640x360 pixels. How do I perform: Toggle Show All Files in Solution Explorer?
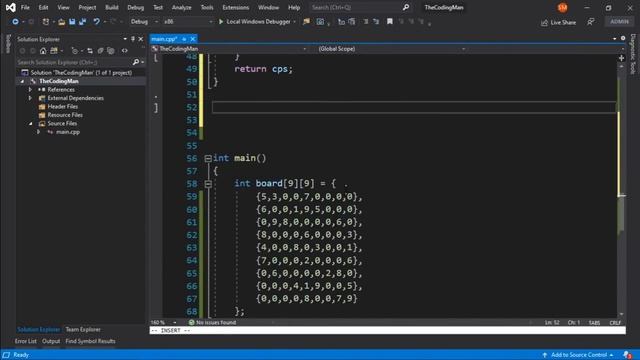click(111, 51)
